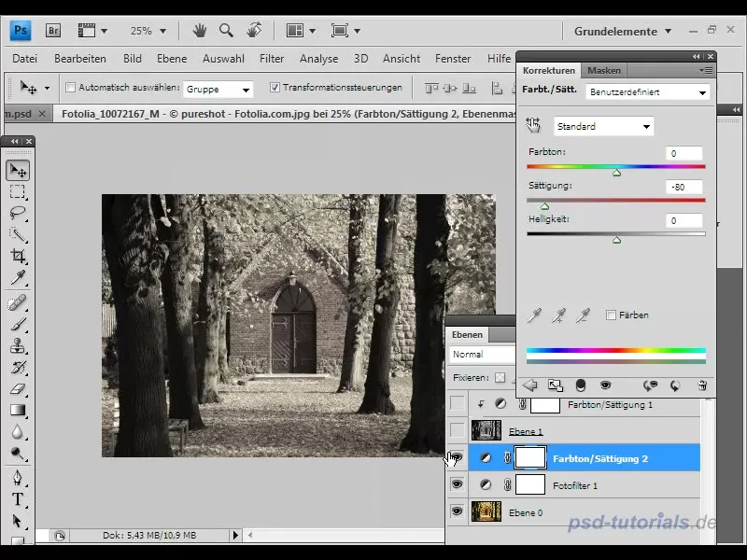
Task: Open the Filter menu
Action: click(272, 59)
